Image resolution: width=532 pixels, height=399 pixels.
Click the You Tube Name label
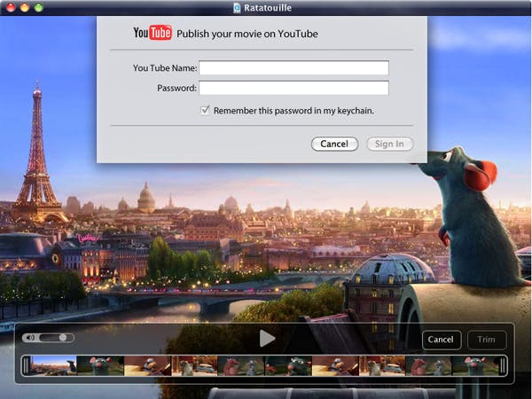pos(165,68)
